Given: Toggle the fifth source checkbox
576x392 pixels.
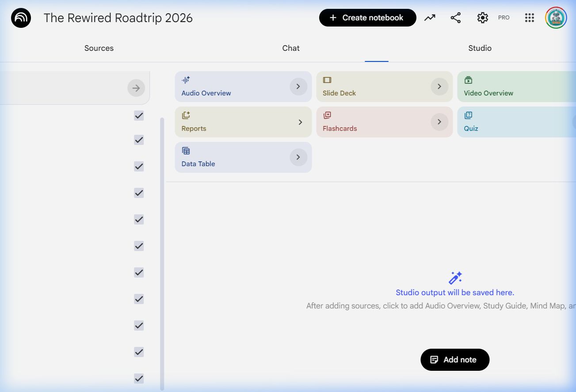Looking at the screenshot, I should pyautogui.click(x=139, y=220).
